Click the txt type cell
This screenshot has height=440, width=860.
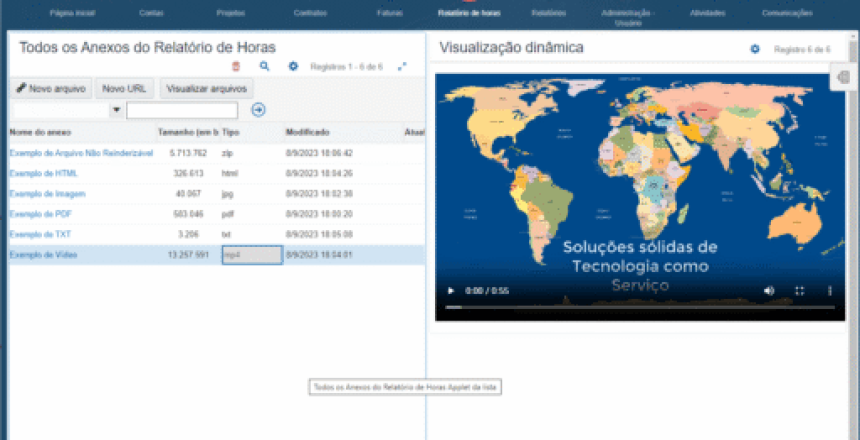coord(226,234)
